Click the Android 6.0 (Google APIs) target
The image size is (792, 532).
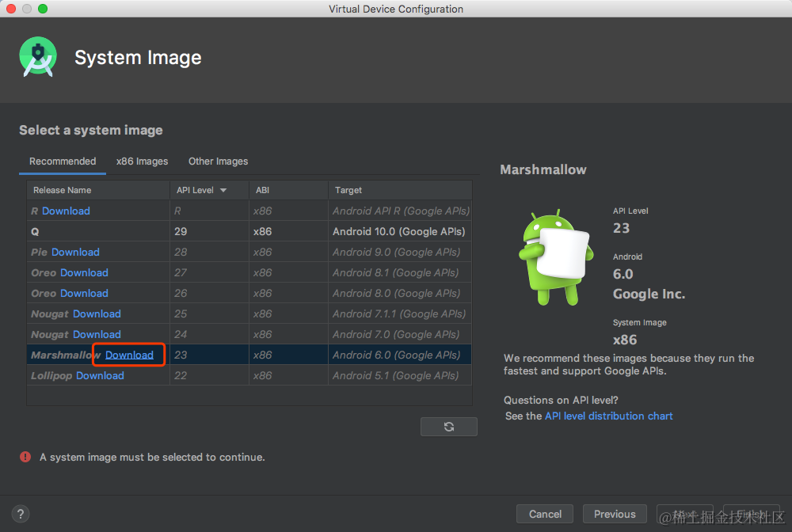click(x=396, y=355)
